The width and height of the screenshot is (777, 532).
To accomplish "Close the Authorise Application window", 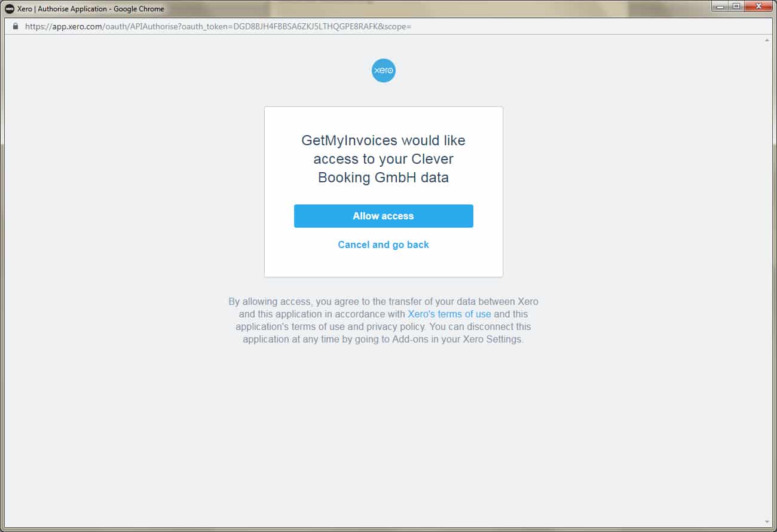I will click(758, 7).
